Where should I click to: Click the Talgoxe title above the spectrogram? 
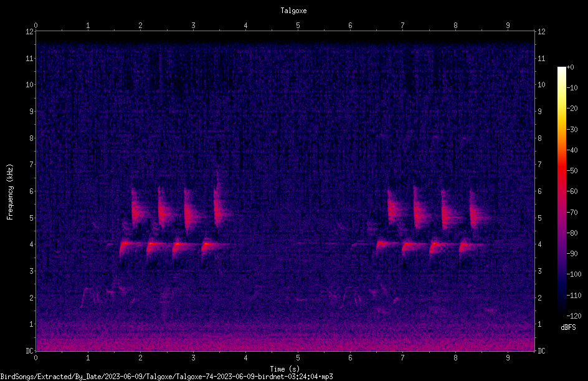click(293, 11)
